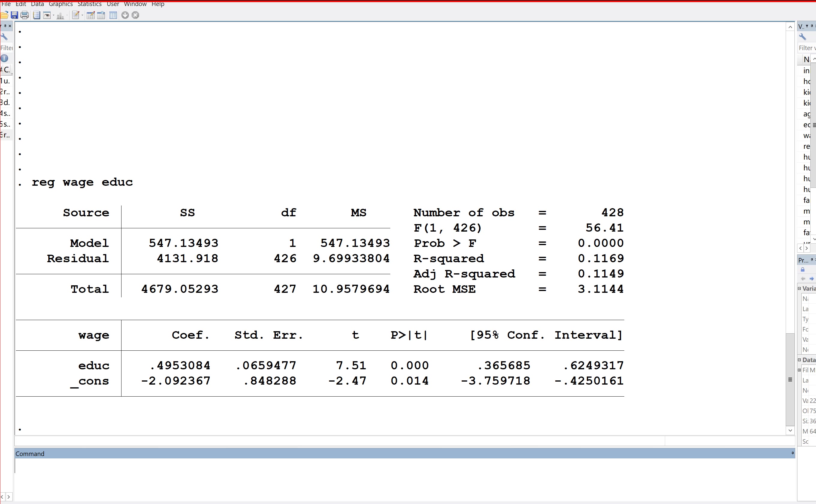Open the Do-file Editor dropdown arrow

pyautogui.click(x=82, y=15)
